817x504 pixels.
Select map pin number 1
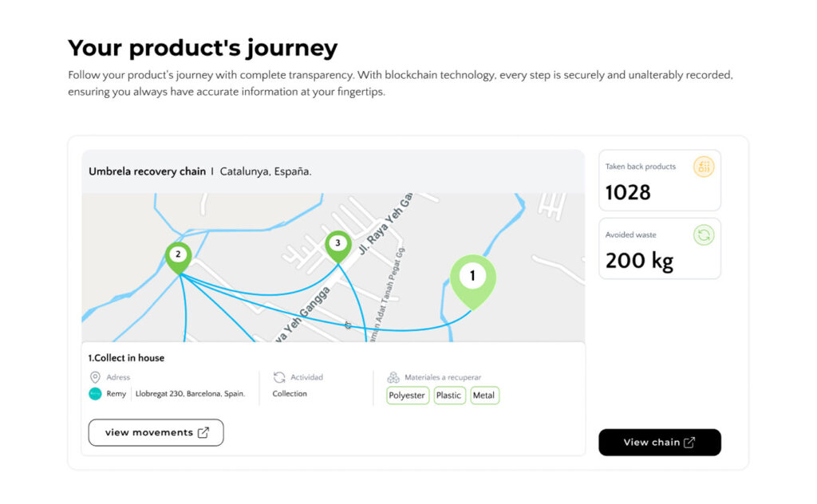472,282
